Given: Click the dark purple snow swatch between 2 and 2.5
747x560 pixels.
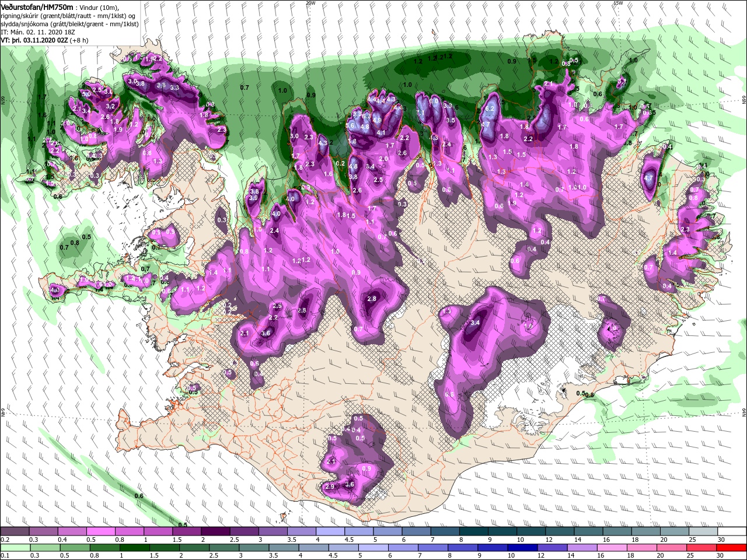Looking at the screenshot, I should 215,531.
